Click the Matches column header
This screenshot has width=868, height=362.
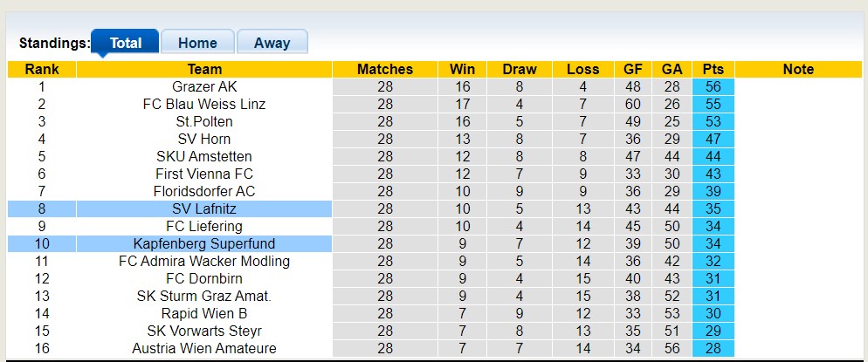(385, 69)
